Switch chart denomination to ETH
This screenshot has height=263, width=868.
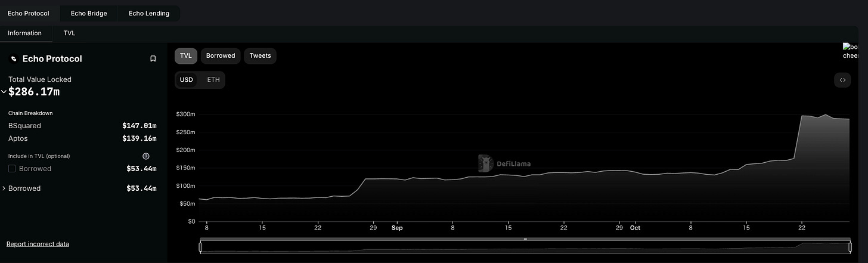213,80
